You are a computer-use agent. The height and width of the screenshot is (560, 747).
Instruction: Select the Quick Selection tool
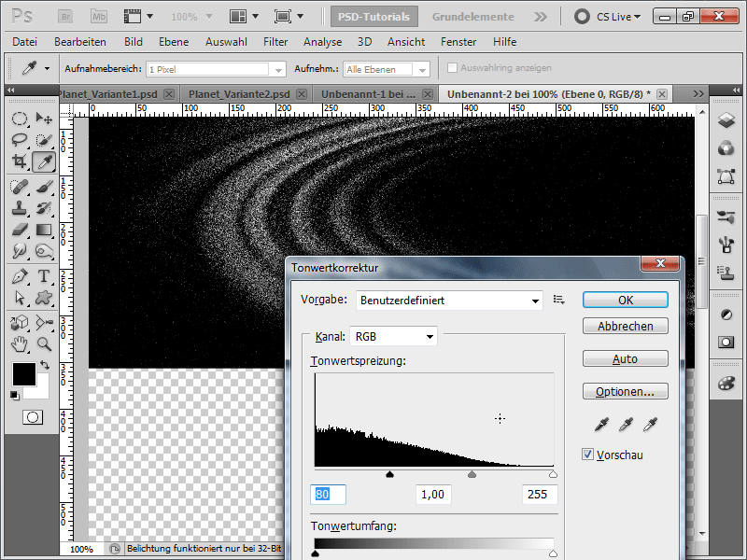(x=44, y=139)
